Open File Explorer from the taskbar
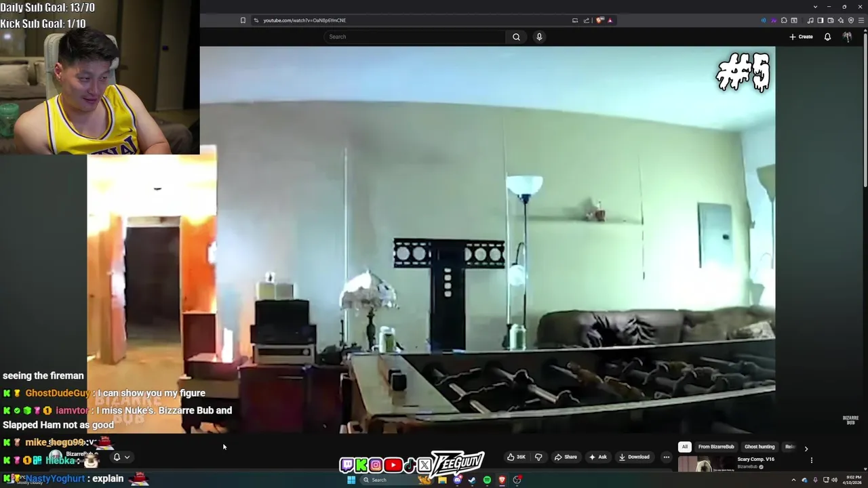 coord(442,480)
